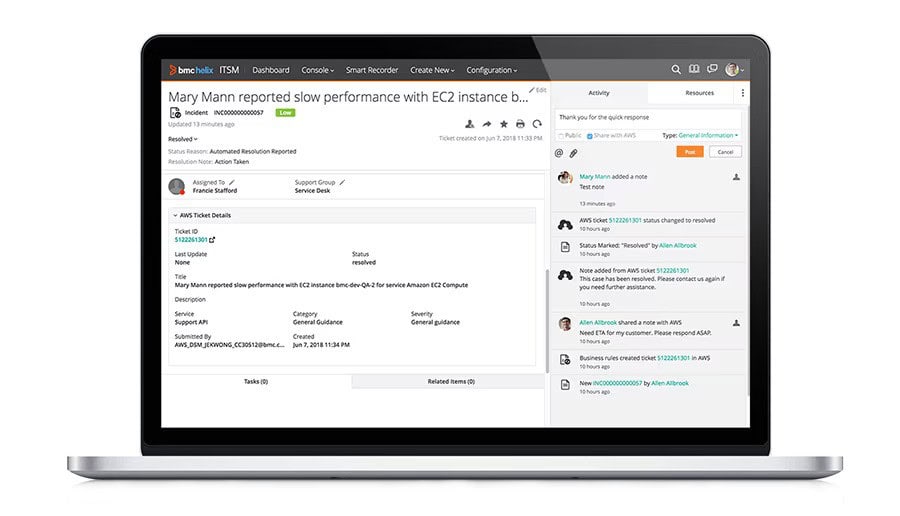
Task: Select the Tasks (0) tab
Action: [256, 381]
